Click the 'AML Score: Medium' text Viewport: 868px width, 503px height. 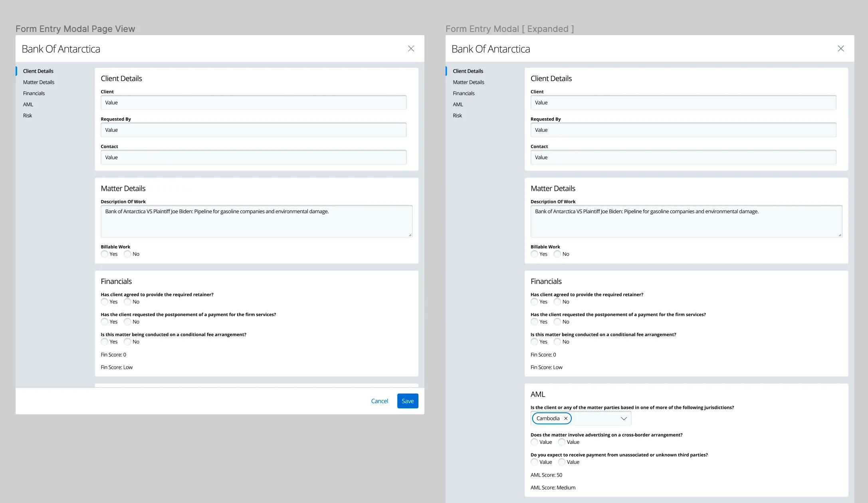[x=553, y=488]
